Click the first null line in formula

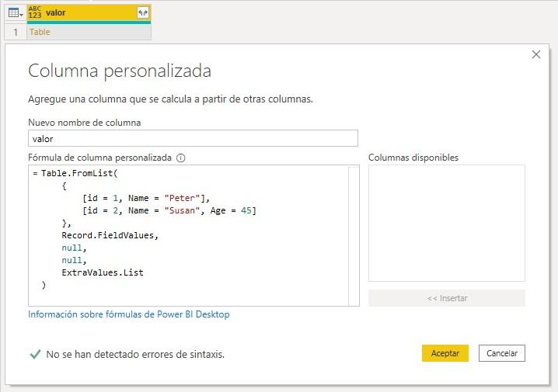coord(74,248)
